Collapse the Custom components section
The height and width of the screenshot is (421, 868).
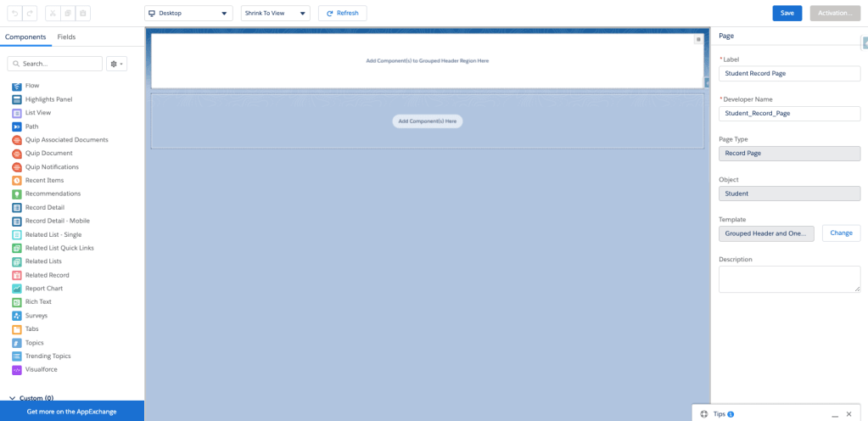[x=13, y=397]
